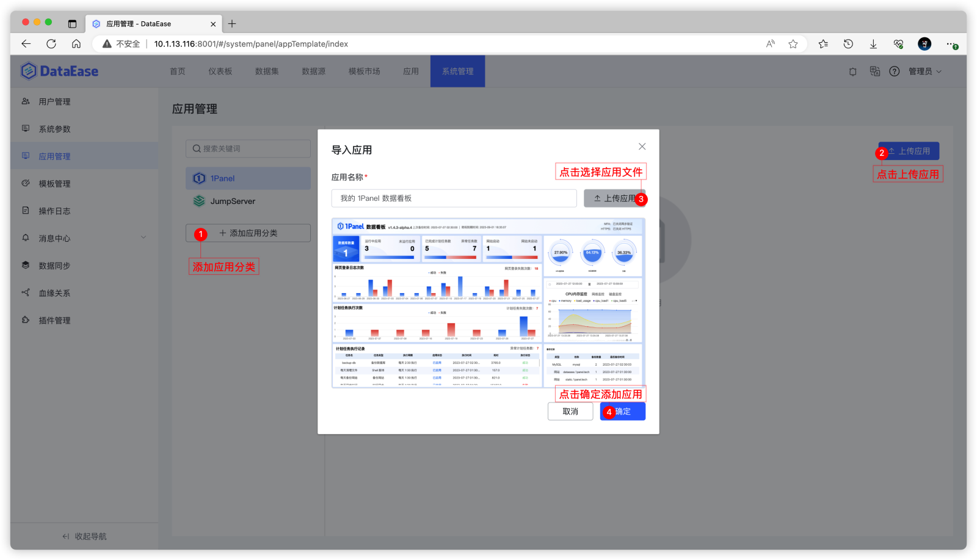Open 数据源 top navigation item
977x560 pixels.
(313, 71)
